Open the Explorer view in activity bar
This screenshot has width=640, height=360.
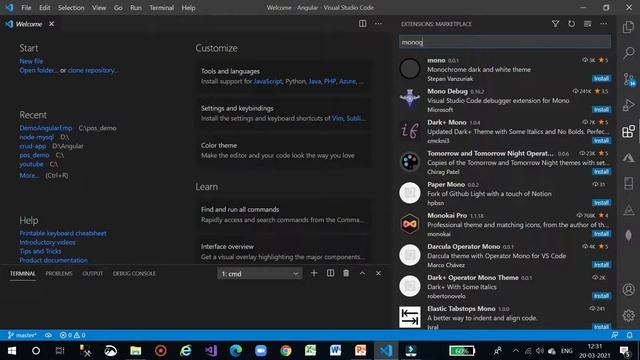[x=629, y=27]
